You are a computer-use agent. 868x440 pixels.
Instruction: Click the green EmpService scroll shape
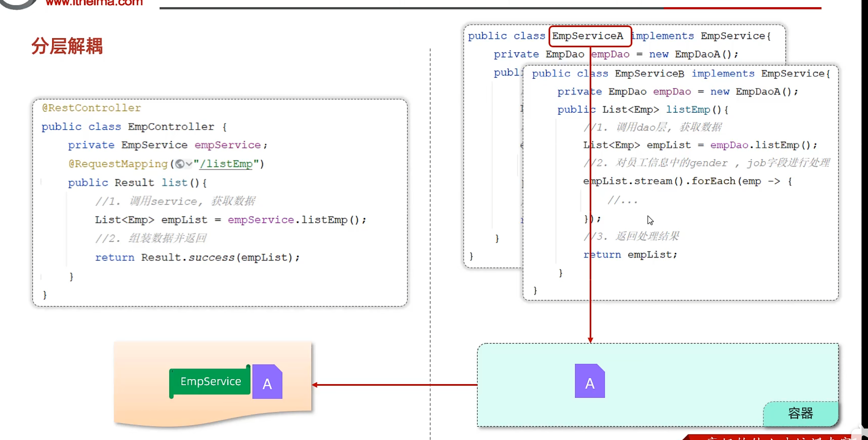[x=210, y=381]
